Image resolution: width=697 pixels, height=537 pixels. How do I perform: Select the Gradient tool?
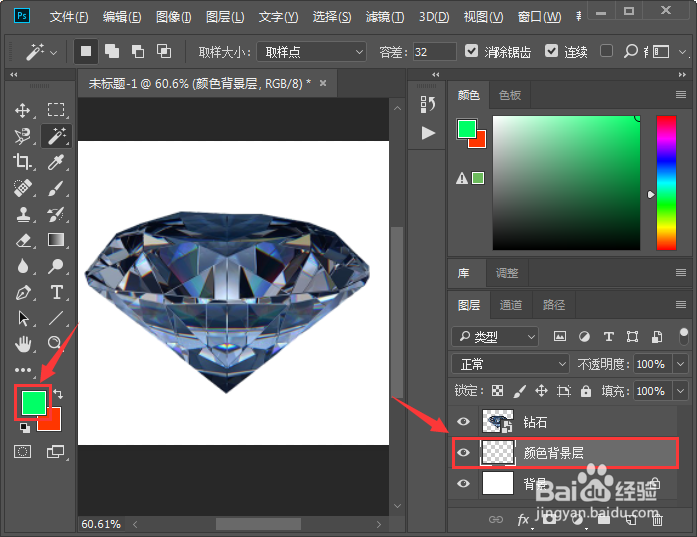click(56, 240)
